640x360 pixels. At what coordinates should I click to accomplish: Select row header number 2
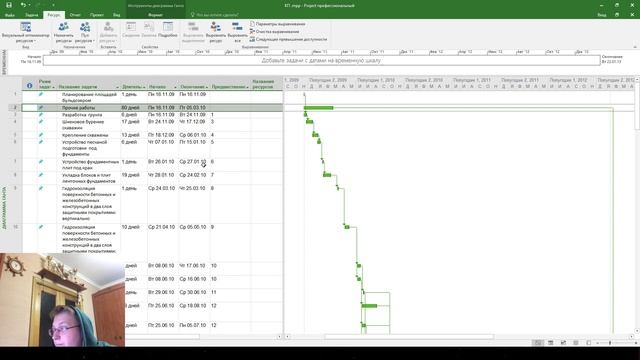15,108
